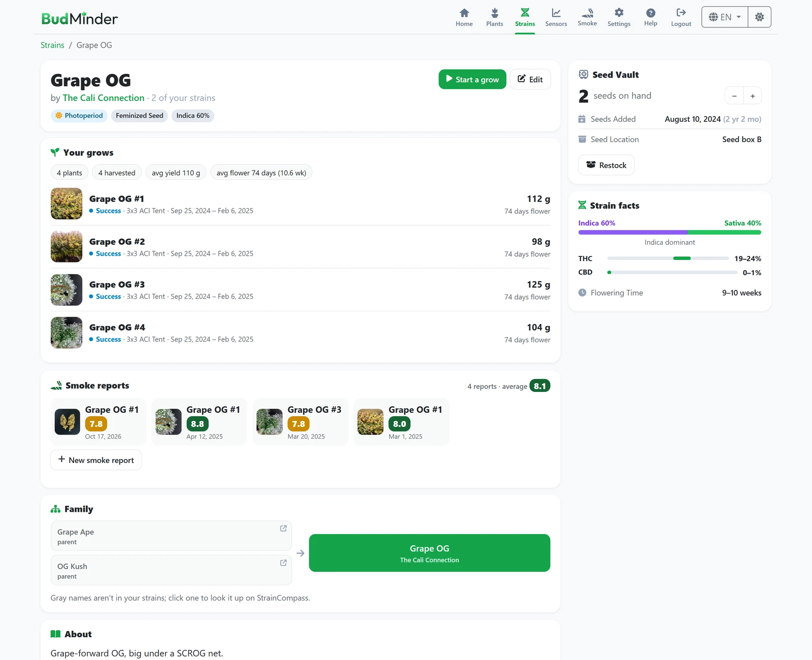Click the green Grape OG family node
The height and width of the screenshot is (660, 812).
[x=429, y=553]
